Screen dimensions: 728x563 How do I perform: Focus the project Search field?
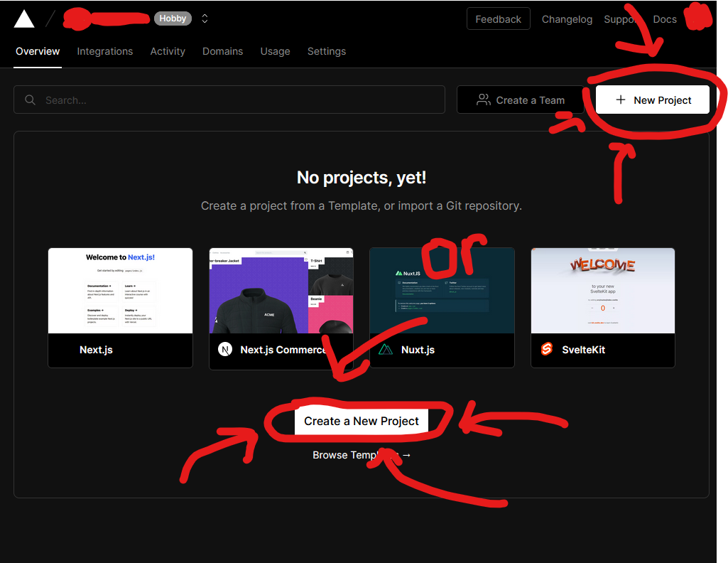pos(229,100)
